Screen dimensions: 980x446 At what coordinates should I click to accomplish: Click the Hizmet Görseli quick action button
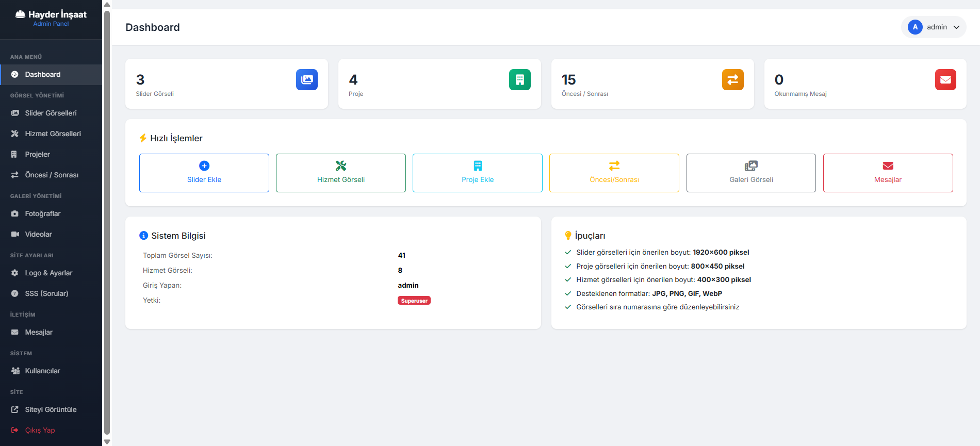point(341,173)
